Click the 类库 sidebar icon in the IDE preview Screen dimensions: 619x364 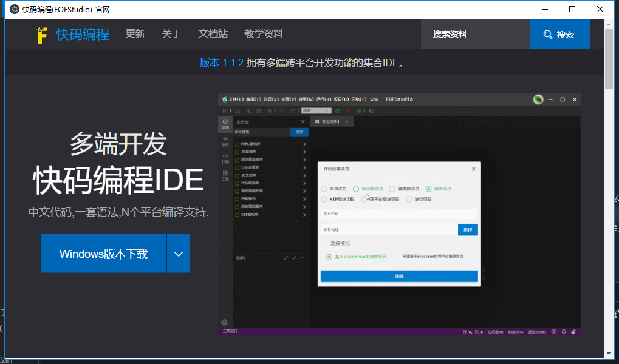coord(225,124)
